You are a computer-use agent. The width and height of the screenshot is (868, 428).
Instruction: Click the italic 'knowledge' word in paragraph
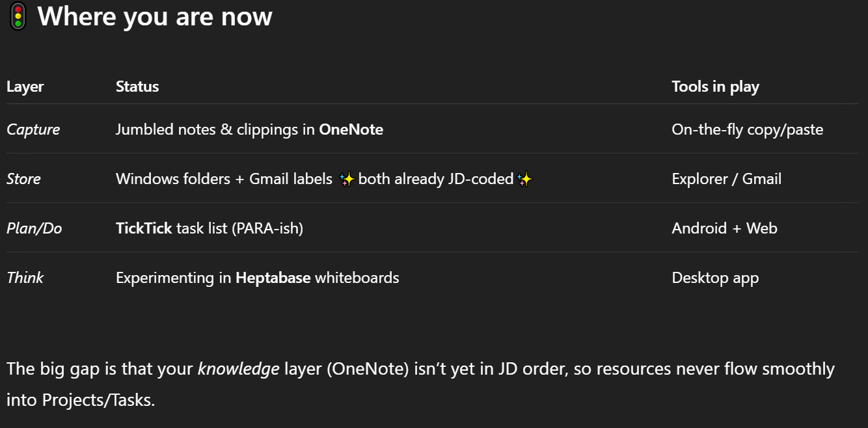tap(238, 369)
